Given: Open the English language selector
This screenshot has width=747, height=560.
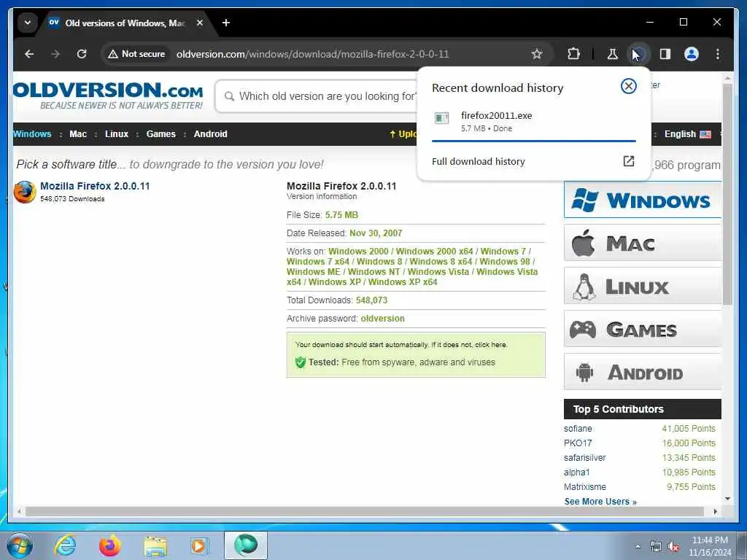Looking at the screenshot, I should (x=687, y=134).
